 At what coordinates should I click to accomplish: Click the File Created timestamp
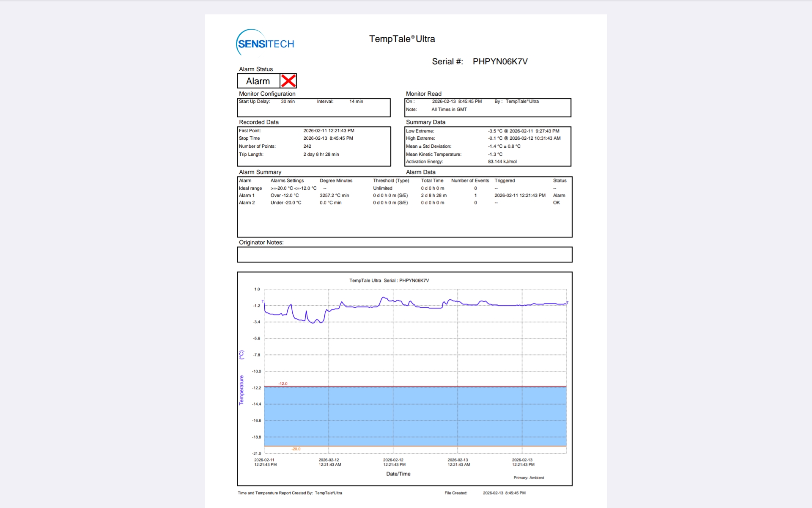click(x=504, y=493)
